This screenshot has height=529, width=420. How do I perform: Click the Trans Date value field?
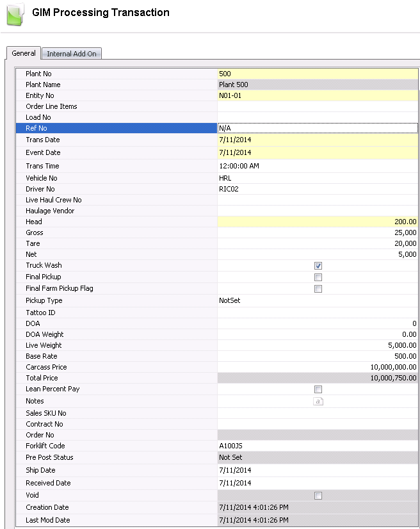pyautogui.click(x=318, y=140)
